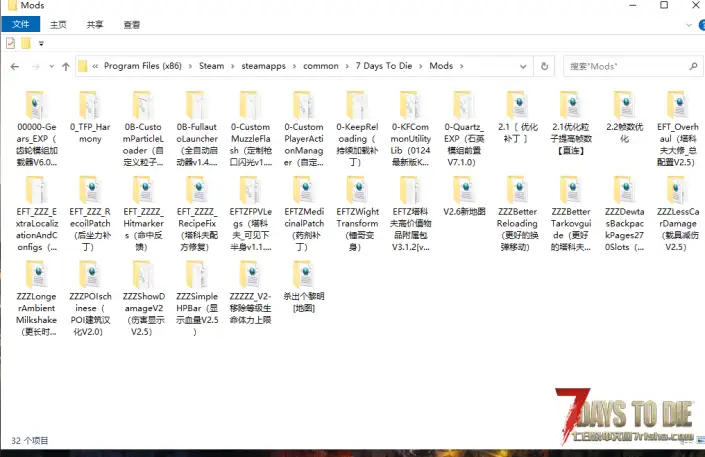
Task: Navigate to the 7 Days To Die breadcrumb
Action: [384, 66]
